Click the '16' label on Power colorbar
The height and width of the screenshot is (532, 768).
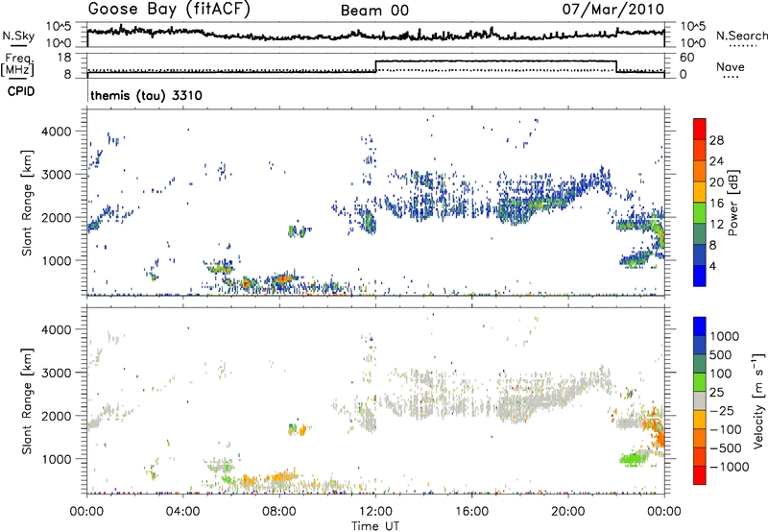click(x=716, y=204)
